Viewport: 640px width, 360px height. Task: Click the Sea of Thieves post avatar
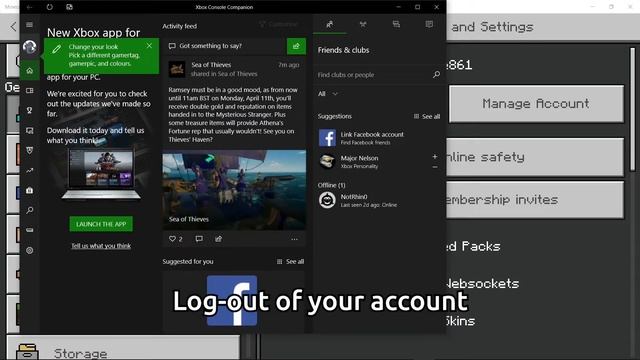click(177, 69)
